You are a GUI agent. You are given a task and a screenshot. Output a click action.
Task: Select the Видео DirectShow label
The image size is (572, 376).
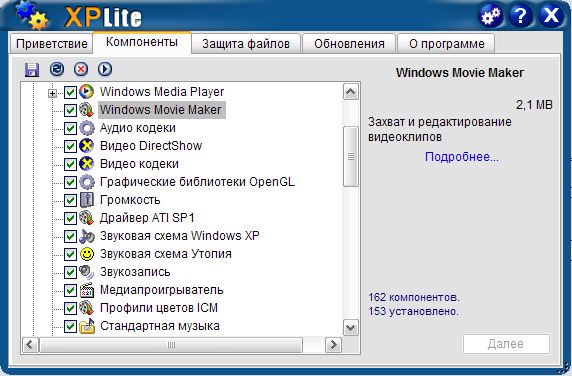point(151,146)
